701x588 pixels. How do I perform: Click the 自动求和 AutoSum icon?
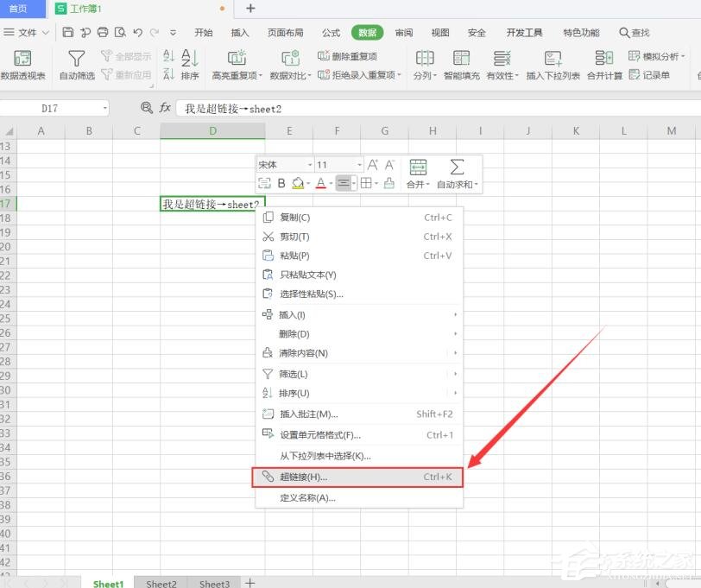456,173
